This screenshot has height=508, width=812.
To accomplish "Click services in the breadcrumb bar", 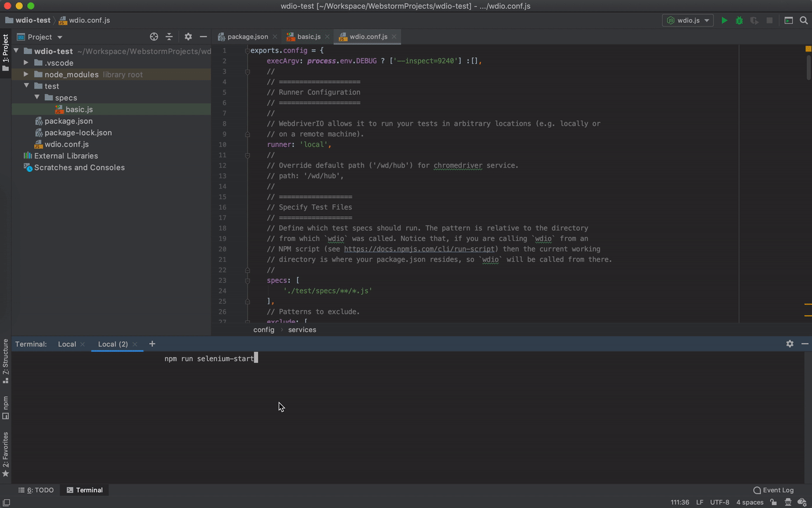I will [302, 329].
